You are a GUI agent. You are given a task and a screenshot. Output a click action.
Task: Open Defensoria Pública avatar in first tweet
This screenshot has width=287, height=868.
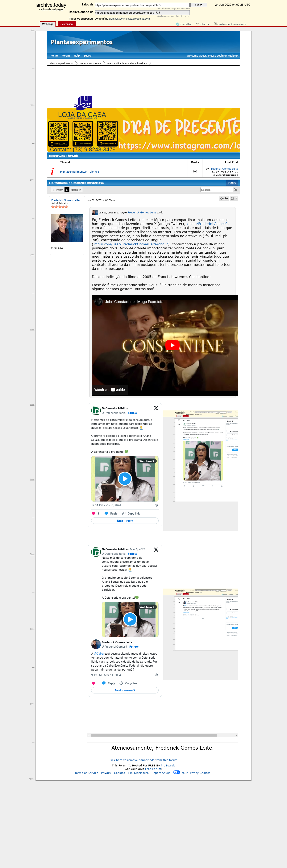[96, 410]
